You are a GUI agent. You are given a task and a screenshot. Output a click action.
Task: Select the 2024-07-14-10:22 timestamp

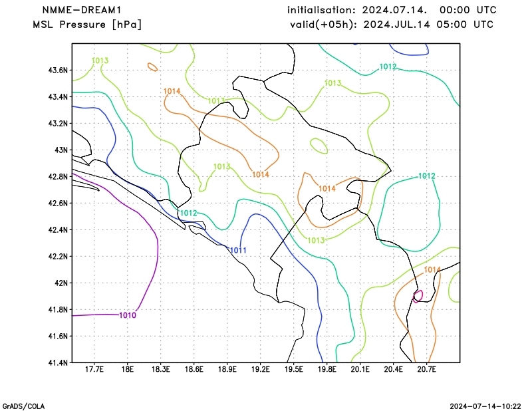pos(485,406)
